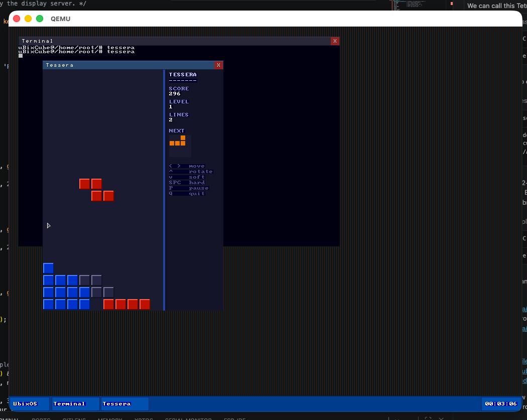The image size is (527, 420).
Task: Click the Terminal window title bar
Action: (x=175, y=41)
